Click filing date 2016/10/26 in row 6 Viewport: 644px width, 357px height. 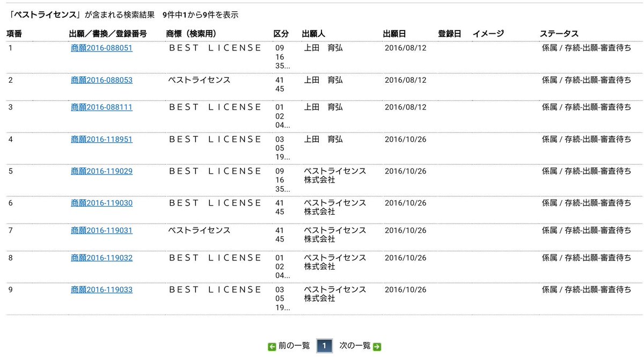(x=406, y=203)
